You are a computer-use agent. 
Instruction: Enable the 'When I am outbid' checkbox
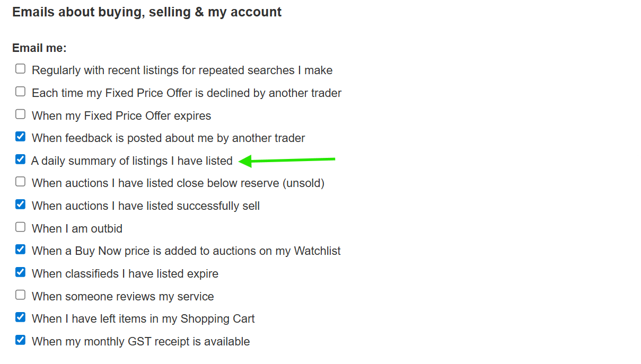tap(20, 227)
